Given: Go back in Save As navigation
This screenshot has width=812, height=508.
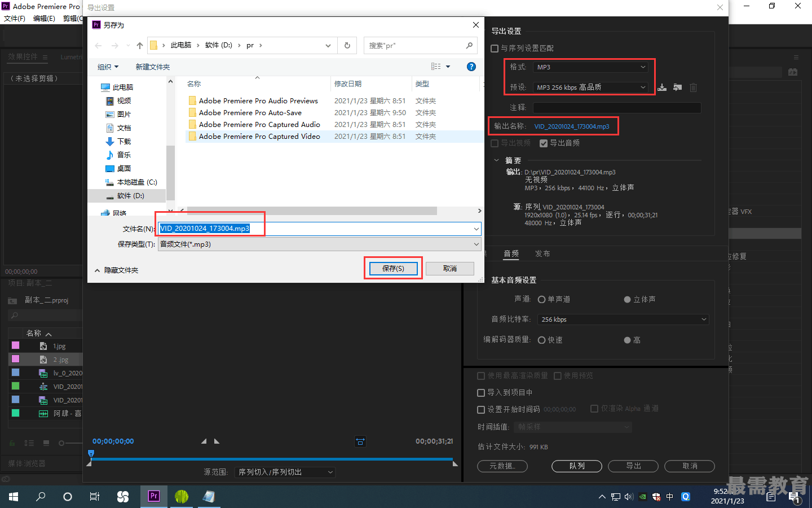Looking at the screenshot, I should pos(99,46).
